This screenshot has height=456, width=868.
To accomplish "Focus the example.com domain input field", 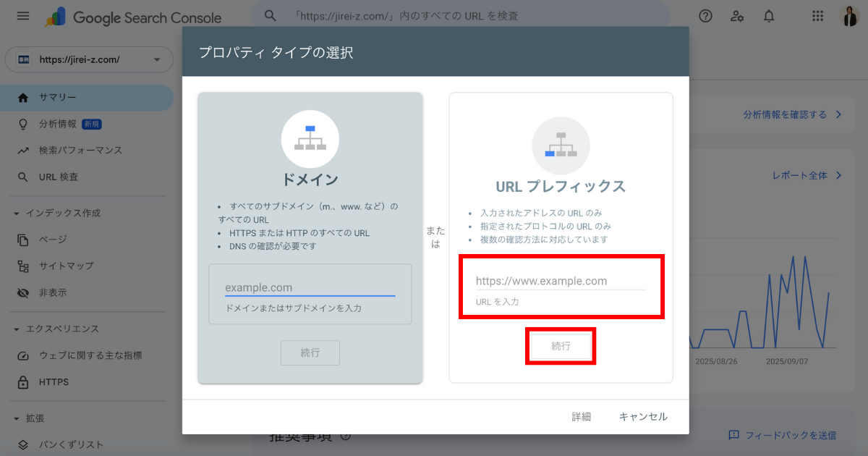I will (310, 288).
